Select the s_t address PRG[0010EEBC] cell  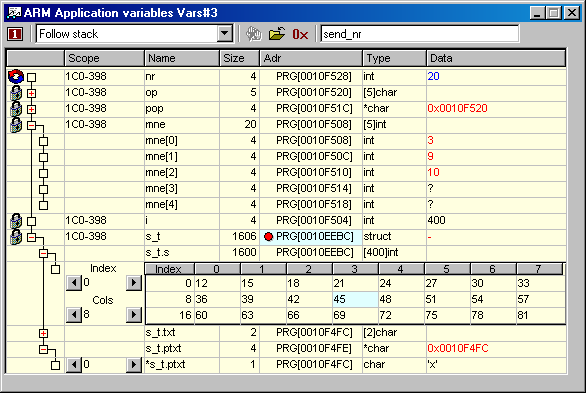(x=311, y=237)
